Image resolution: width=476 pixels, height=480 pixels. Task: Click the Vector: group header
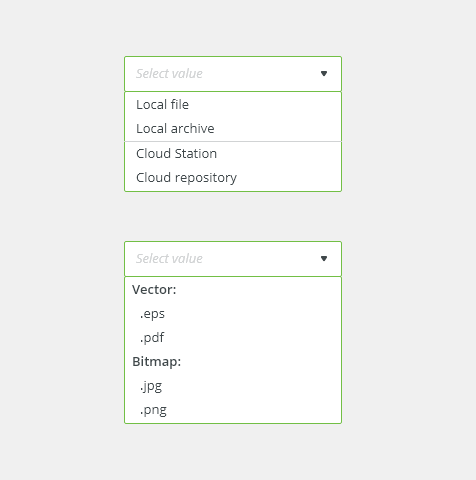coord(154,290)
